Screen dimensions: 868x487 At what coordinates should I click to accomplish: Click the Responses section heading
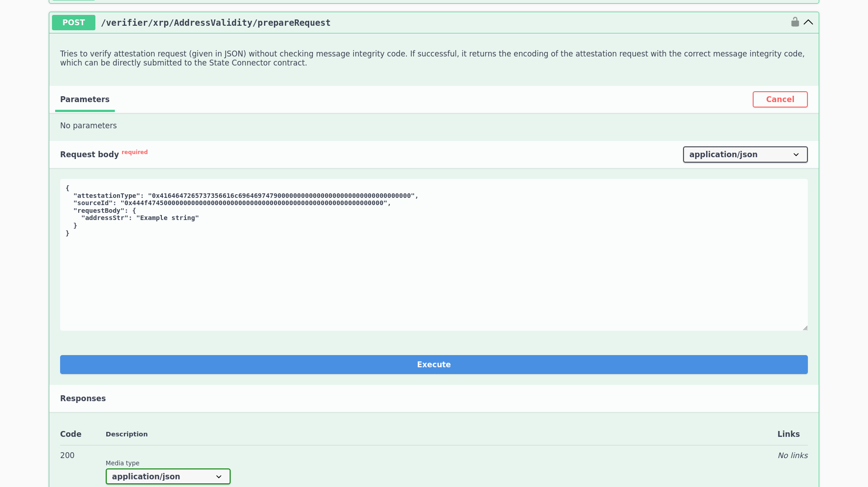(x=83, y=398)
